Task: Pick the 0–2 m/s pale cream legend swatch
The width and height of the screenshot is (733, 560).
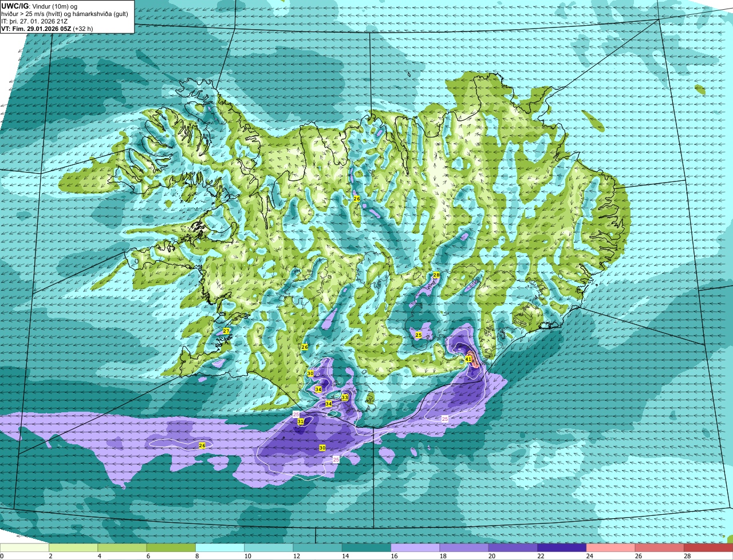Action: click(x=25, y=547)
